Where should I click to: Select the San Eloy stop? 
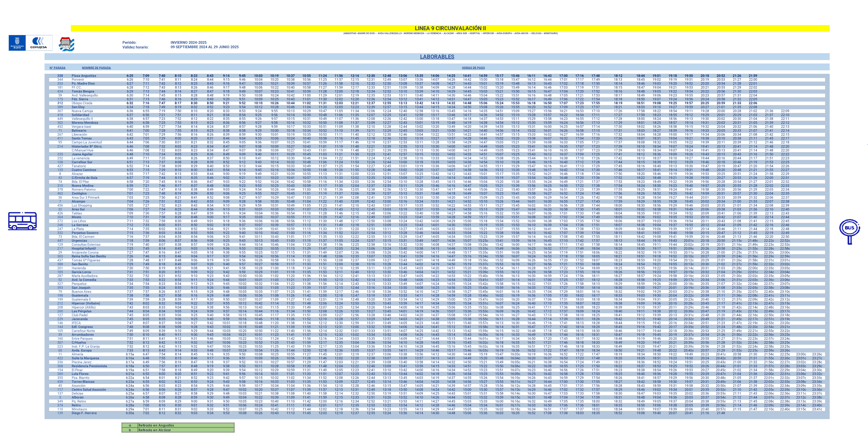pos(78,107)
